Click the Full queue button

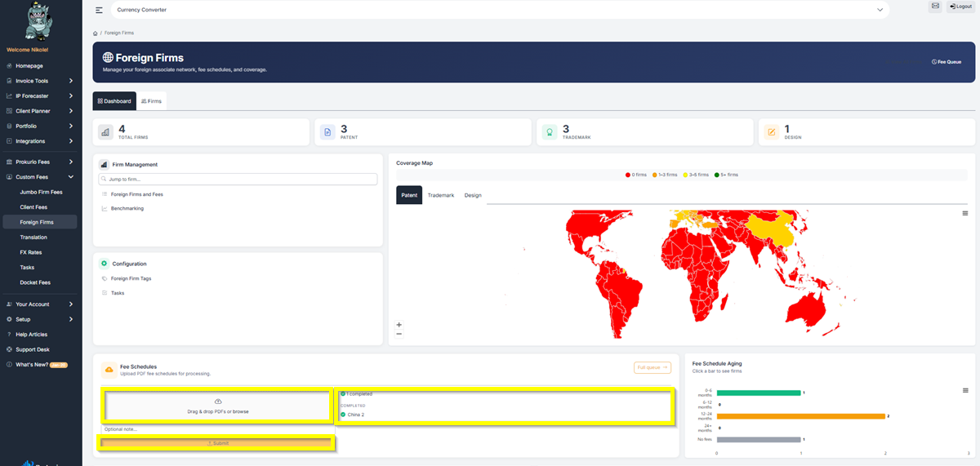(652, 367)
